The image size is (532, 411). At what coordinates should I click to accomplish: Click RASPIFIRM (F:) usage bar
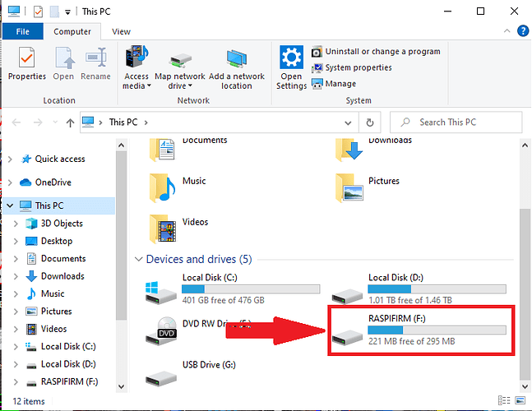[x=437, y=330]
